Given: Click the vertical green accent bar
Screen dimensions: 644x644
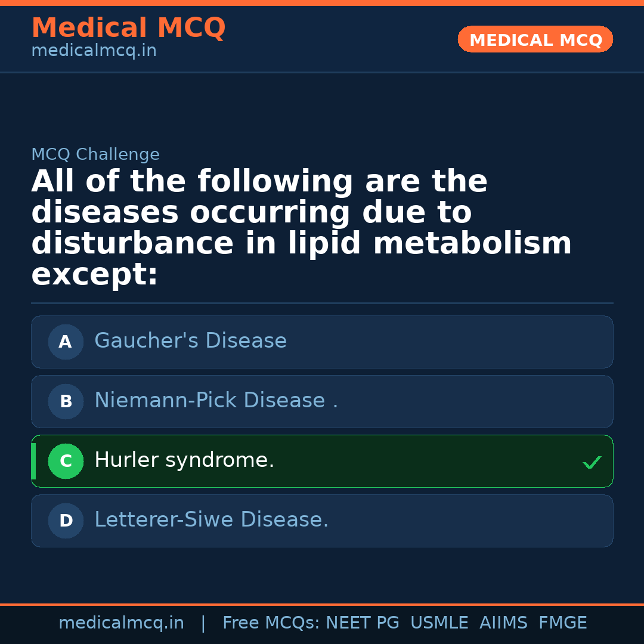Looking at the screenshot, I should click(33, 461).
